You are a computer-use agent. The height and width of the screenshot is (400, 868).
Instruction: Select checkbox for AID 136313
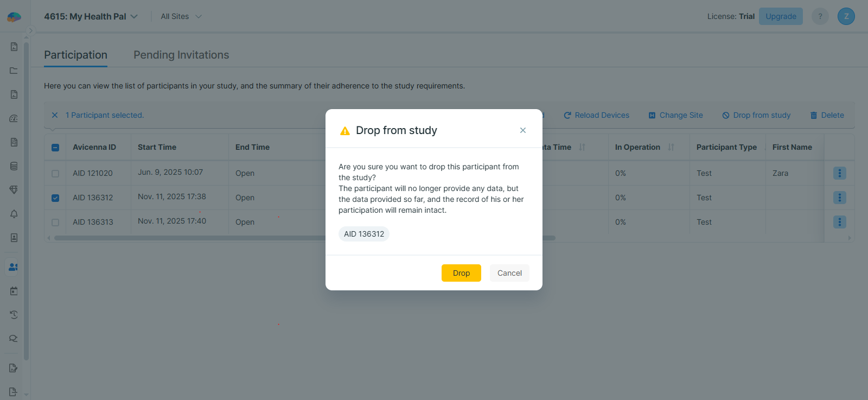(55, 223)
